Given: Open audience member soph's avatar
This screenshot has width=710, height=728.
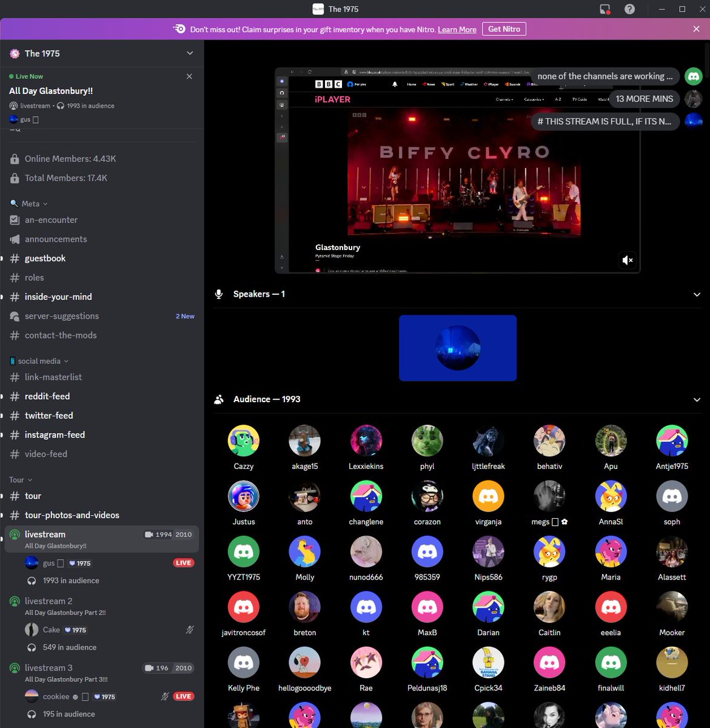Looking at the screenshot, I should click(x=672, y=496).
